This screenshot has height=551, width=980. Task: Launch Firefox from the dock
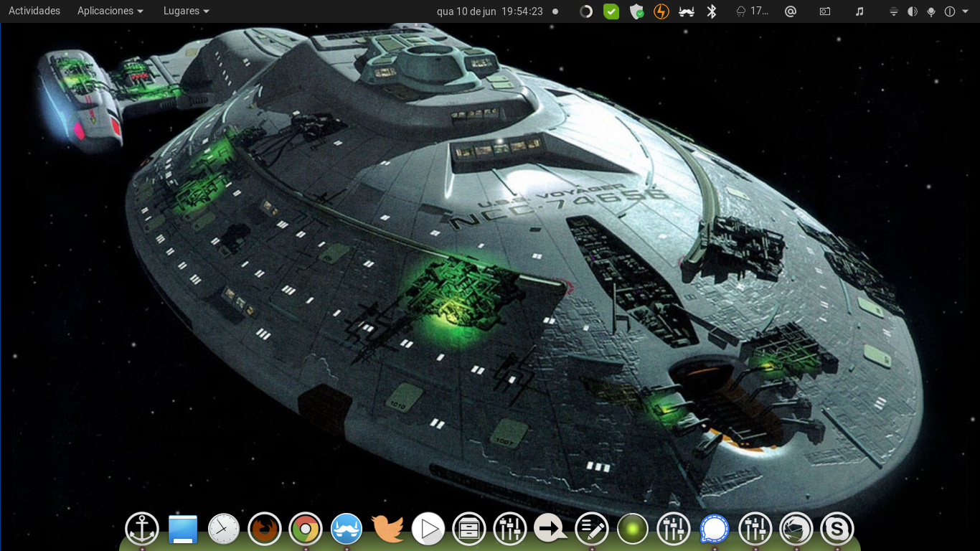coord(264,529)
